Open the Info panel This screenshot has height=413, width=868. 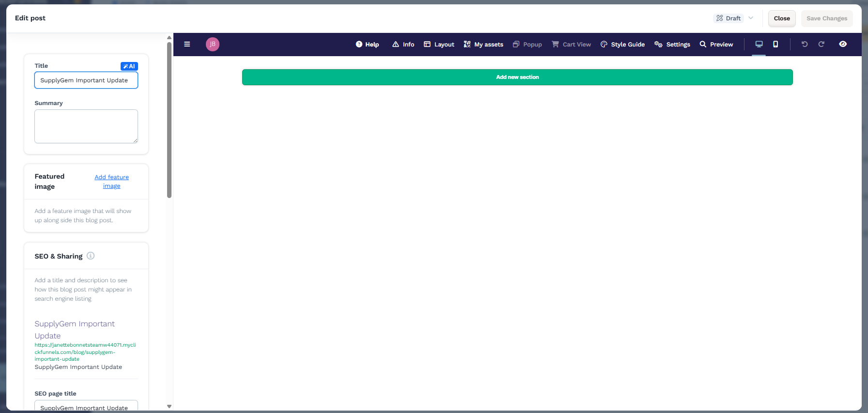pyautogui.click(x=403, y=44)
